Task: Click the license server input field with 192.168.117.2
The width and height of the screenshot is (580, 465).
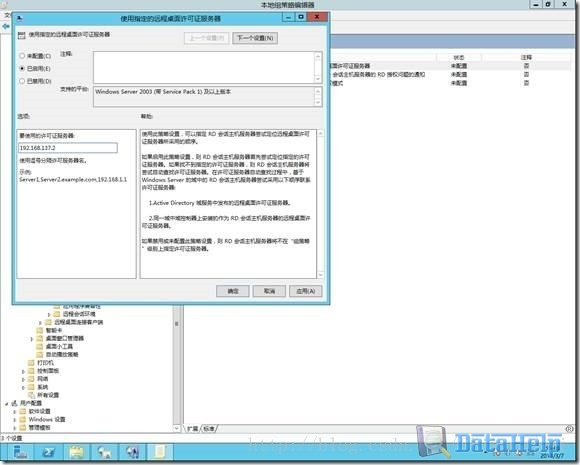Action: tap(68, 148)
